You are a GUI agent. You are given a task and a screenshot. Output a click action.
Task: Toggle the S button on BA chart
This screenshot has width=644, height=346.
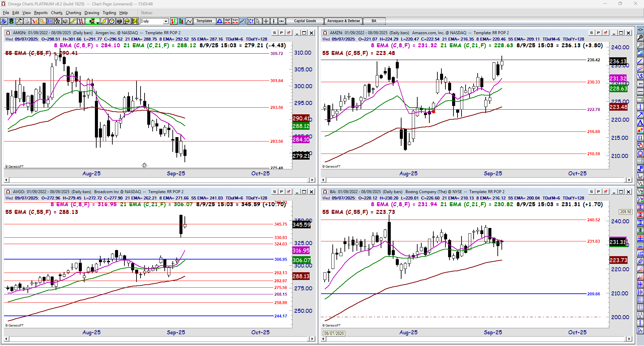point(591,192)
